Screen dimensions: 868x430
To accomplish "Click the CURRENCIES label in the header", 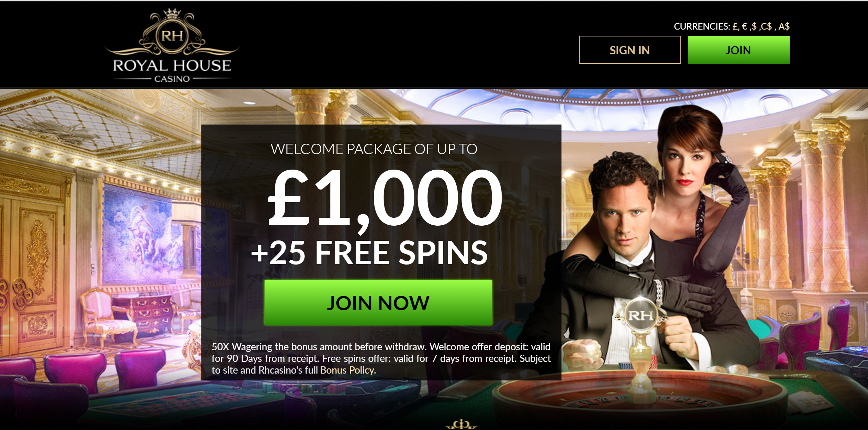I will coord(702,26).
